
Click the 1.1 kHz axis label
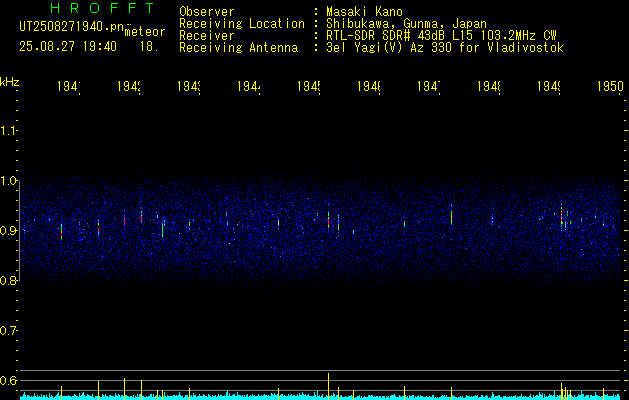click(8, 130)
